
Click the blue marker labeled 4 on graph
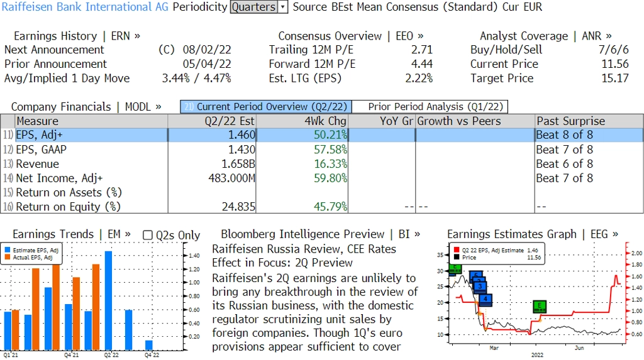click(485, 299)
